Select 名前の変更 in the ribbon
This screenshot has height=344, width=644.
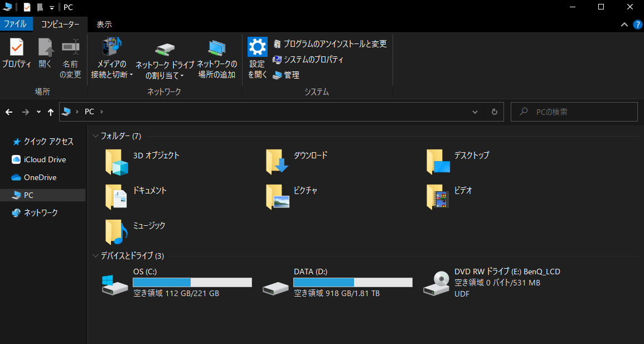pyautogui.click(x=70, y=58)
